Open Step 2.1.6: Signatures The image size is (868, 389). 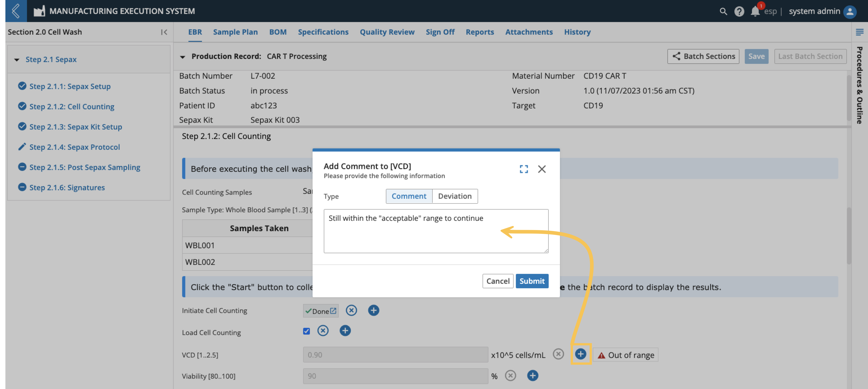tap(67, 187)
